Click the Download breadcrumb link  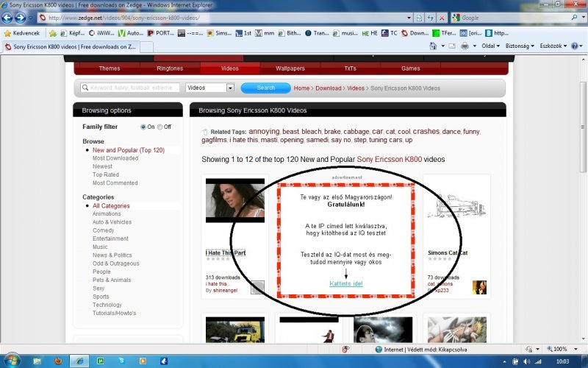(328, 88)
